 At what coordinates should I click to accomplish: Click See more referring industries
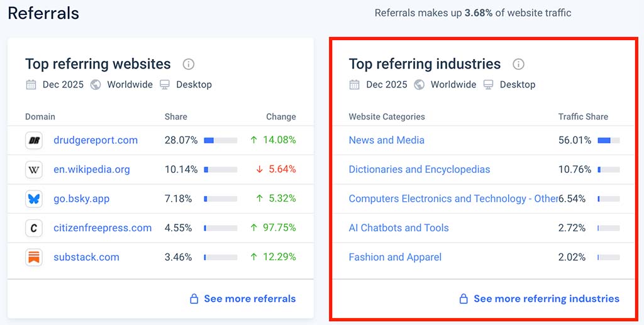547,299
